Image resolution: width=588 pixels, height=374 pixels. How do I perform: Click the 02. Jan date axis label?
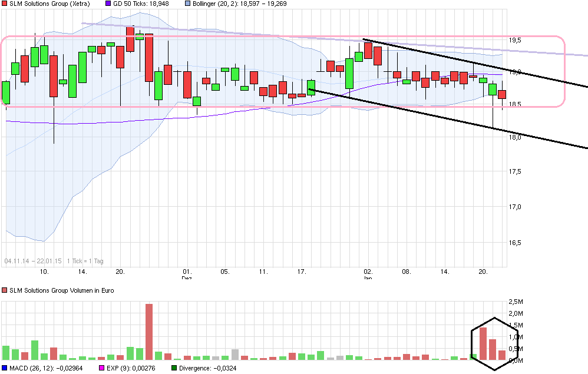point(368,274)
